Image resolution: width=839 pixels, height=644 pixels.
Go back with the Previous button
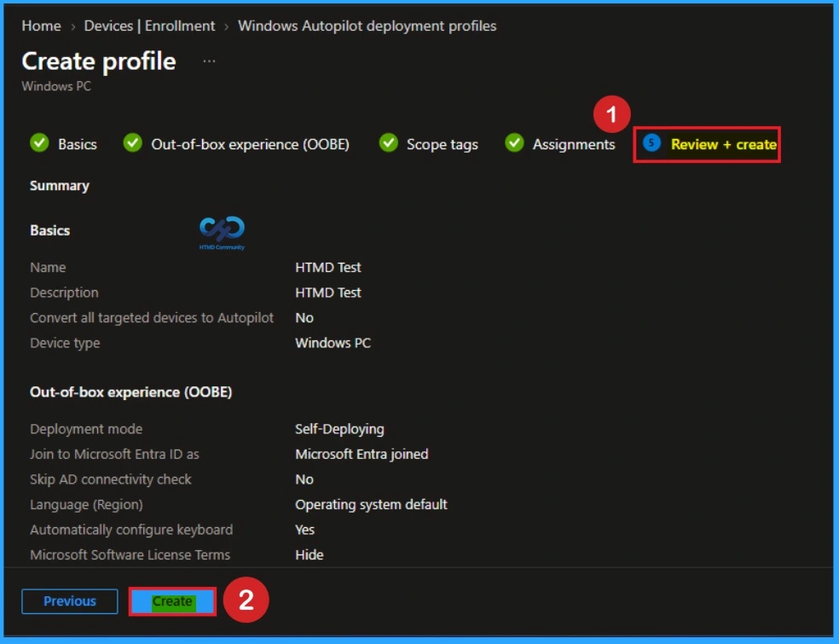(x=70, y=601)
